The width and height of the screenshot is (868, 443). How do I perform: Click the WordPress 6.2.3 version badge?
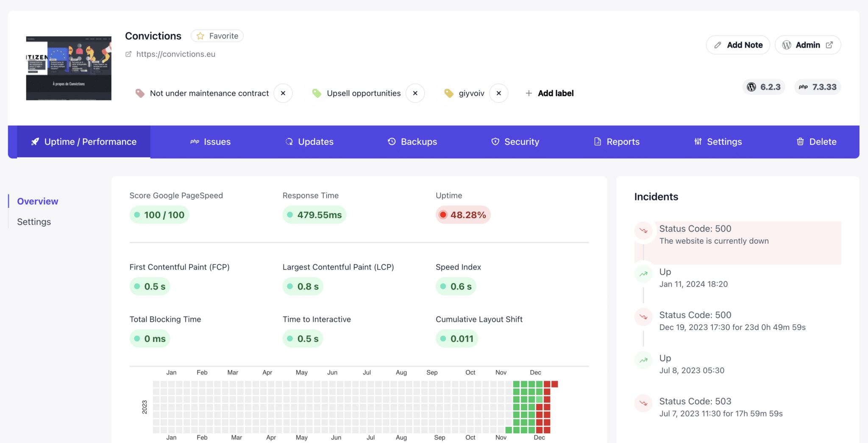click(x=764, y=87)
